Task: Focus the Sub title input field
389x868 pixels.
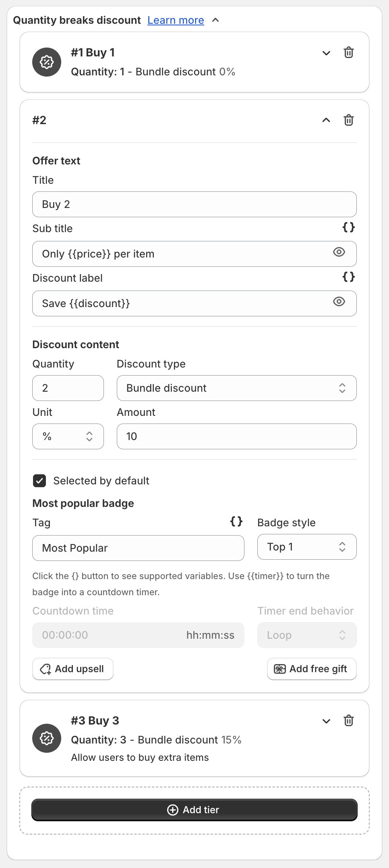Action: (x=194, y=254)
